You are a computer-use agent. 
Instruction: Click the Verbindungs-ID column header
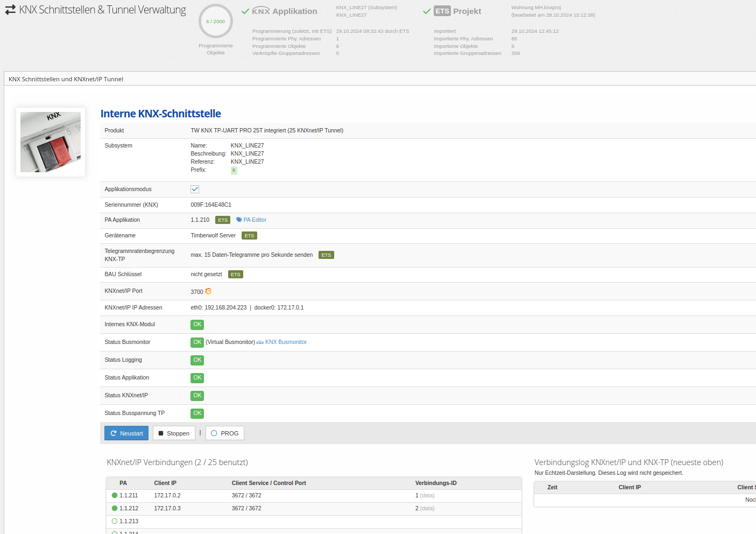click(436, 483)
